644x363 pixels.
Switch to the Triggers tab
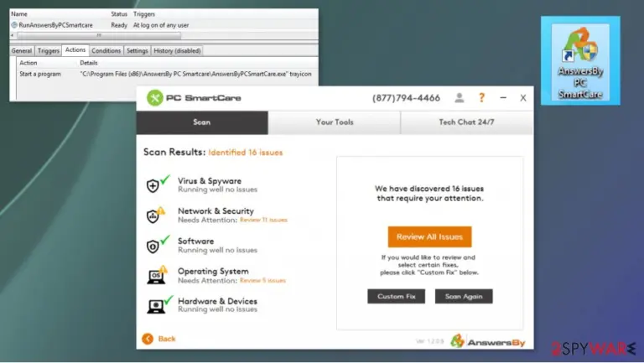click(x=49, y=50)
